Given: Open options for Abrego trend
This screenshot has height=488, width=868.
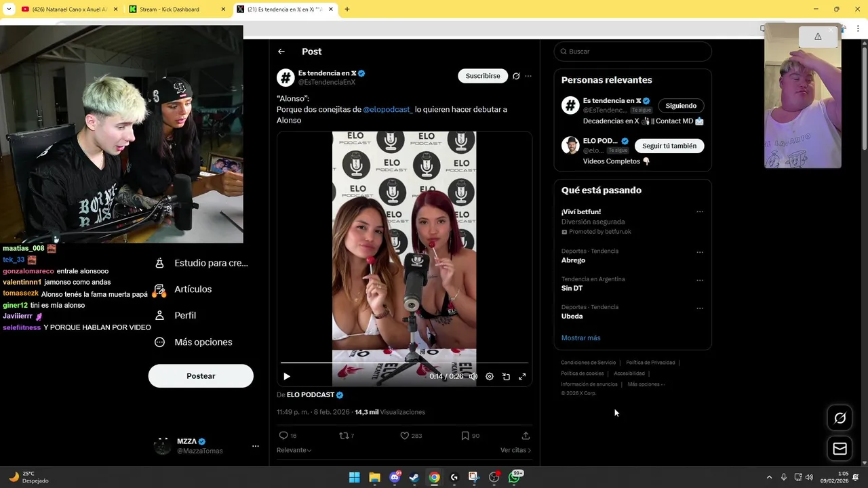Looking at the screenshot, I should tap(700, 252).
